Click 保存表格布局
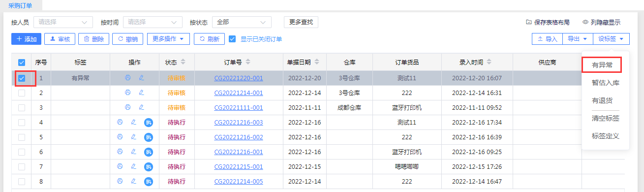 click(x=548, y=22)
